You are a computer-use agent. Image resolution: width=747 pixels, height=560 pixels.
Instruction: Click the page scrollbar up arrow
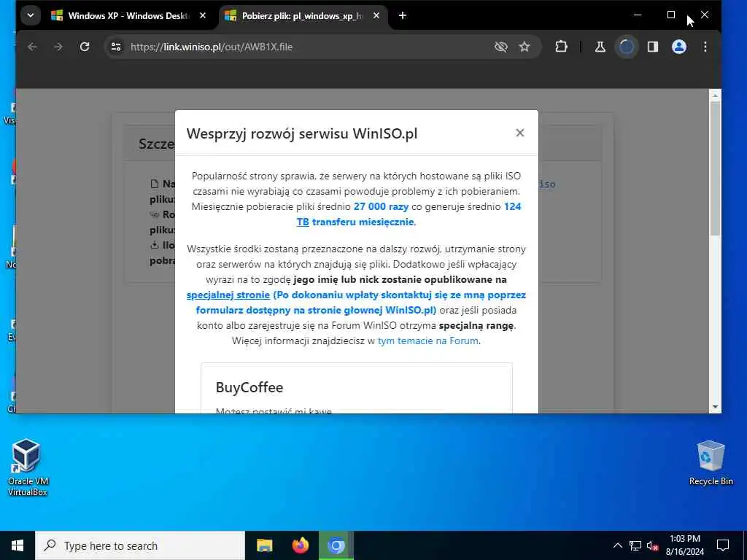(715, 96)
